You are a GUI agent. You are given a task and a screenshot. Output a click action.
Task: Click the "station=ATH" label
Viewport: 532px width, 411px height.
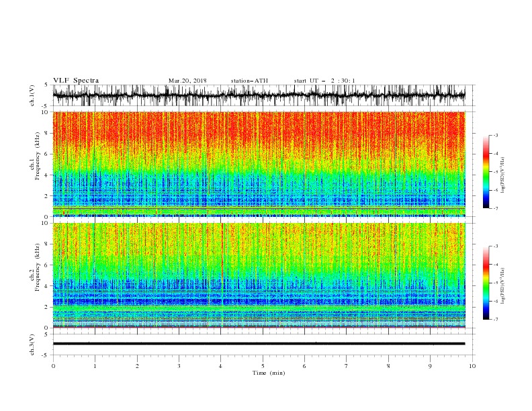249,81
